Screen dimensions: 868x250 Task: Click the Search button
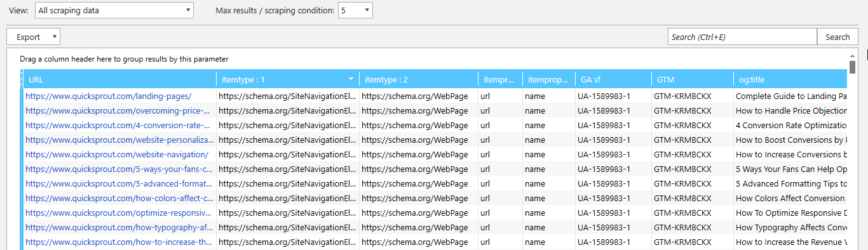[x=837, y=37]
